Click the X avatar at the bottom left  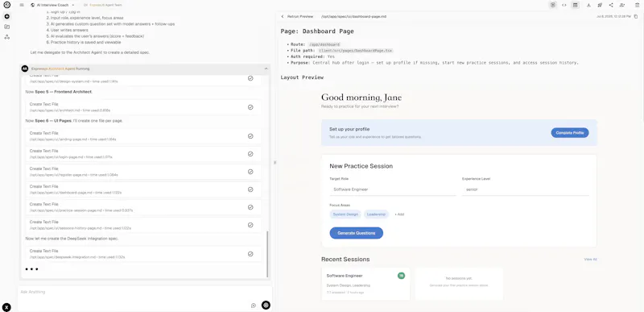coord(6,307)
